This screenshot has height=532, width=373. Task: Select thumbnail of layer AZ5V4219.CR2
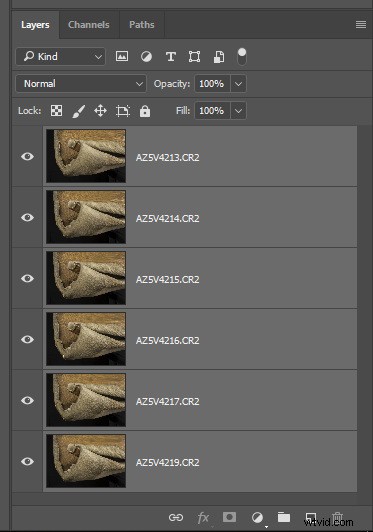(86, 461)
